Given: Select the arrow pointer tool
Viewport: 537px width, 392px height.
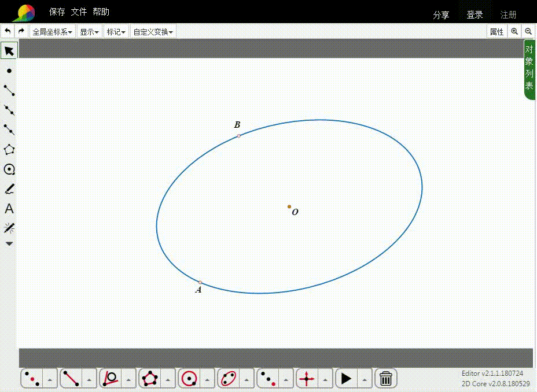Looking at the screenshot, I should pos(9,51).
